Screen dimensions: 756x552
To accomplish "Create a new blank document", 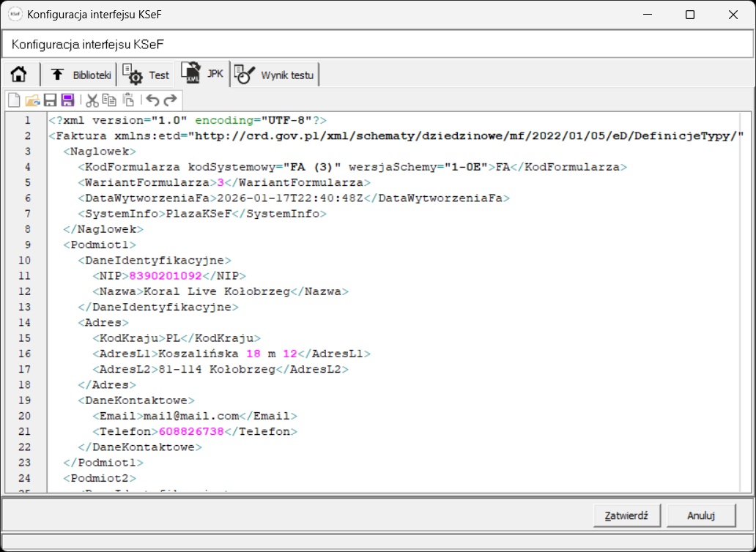I will 15,100.
